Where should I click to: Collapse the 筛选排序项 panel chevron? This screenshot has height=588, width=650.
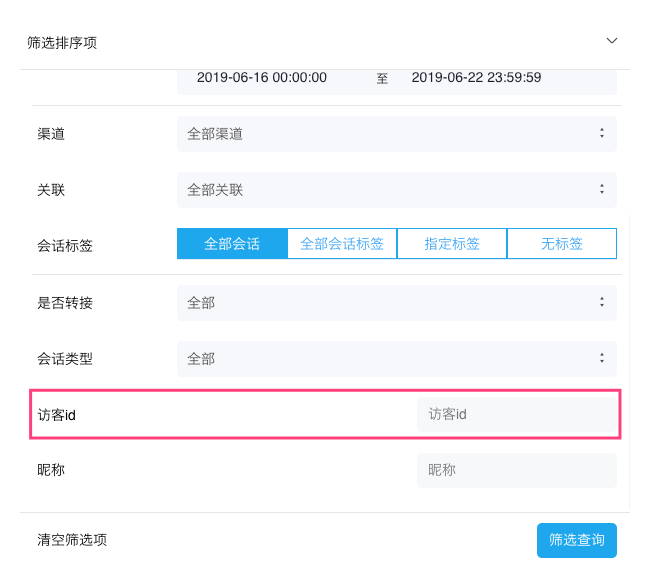coord(612,41)
